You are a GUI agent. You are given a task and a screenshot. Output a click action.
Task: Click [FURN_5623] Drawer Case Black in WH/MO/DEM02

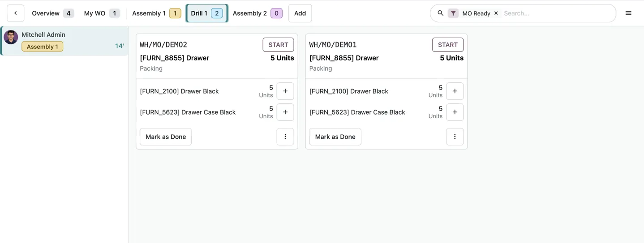point(188,112)
